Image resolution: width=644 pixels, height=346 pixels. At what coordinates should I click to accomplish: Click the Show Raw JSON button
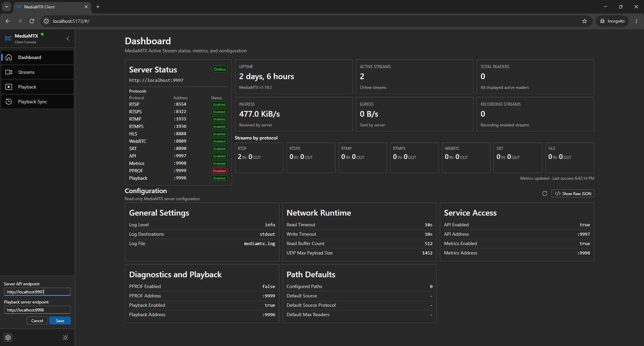tap(573, 193)
